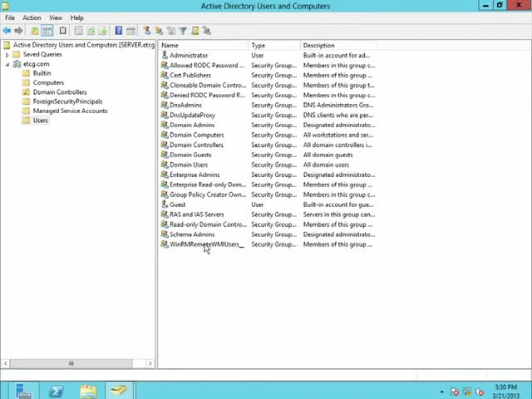The image size is (532, 399).
Task: Click the Refresh toolbar icon
Action: point(91,31)
